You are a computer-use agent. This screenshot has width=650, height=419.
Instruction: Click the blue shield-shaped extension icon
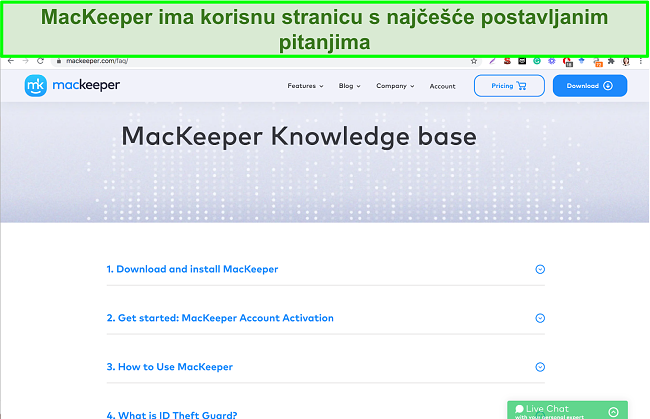pos(582,61)
